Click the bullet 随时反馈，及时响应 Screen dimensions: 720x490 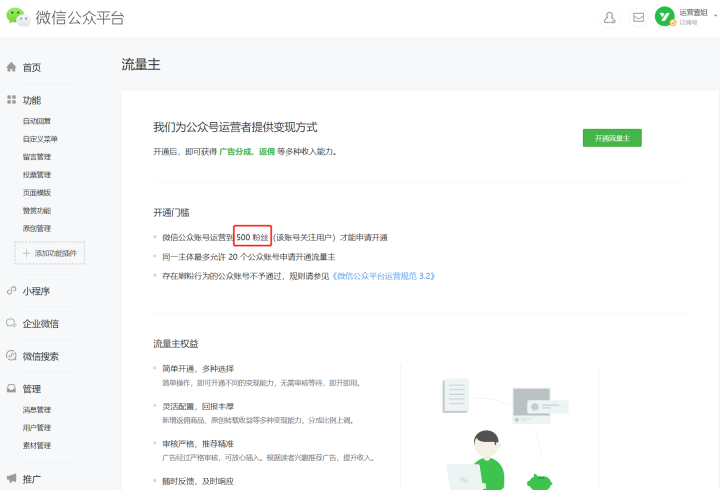pyautogui.click(x=198, y=481)
